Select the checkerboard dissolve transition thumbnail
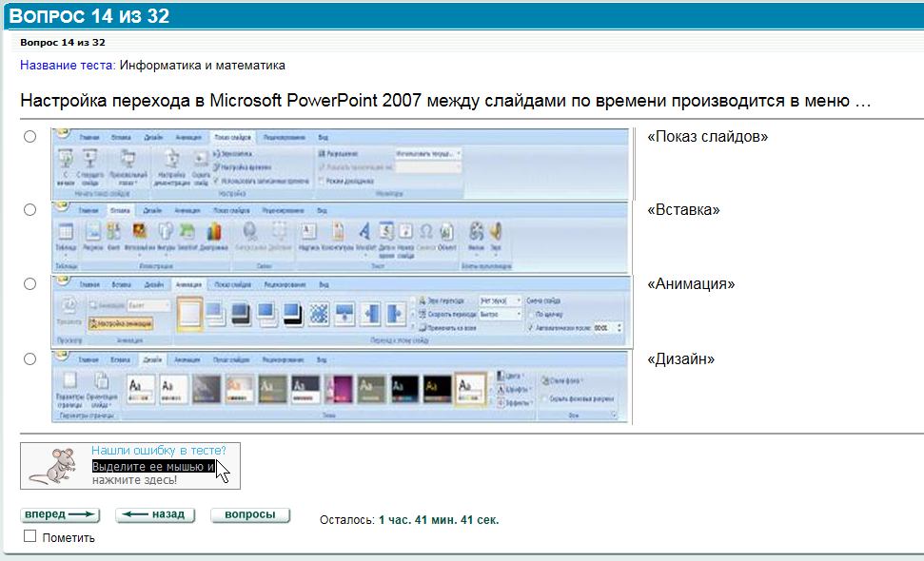 (x=319, y=313)
